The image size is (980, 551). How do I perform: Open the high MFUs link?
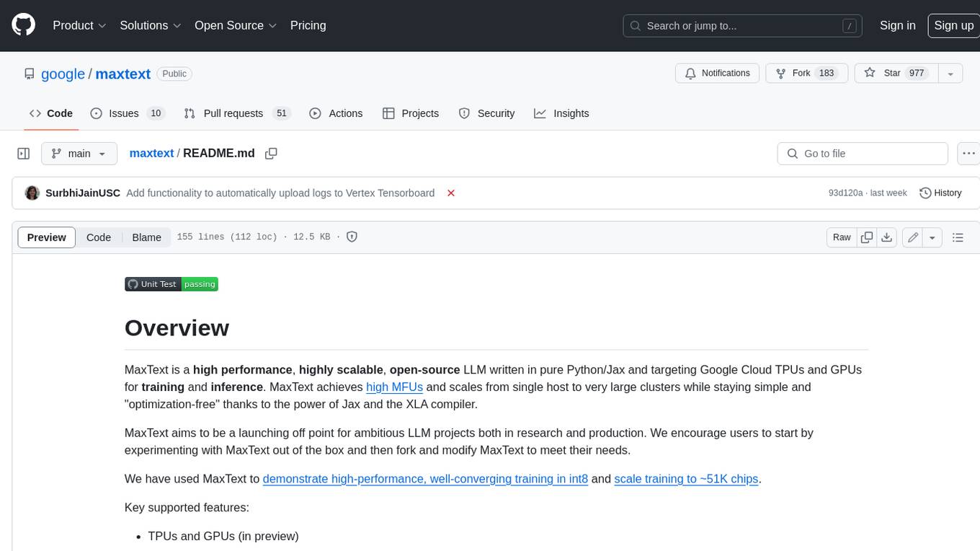click(394, 387)
